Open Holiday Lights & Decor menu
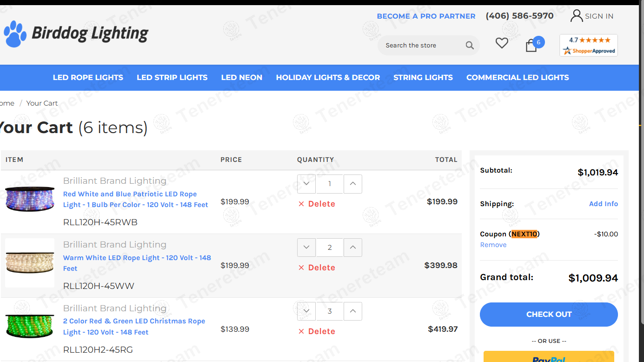 tap(328, 78)
